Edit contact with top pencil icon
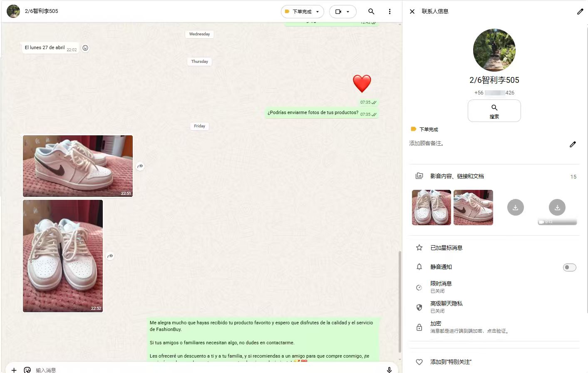The width and height of the screenshot is (588, 373). (x=580, y=12)
